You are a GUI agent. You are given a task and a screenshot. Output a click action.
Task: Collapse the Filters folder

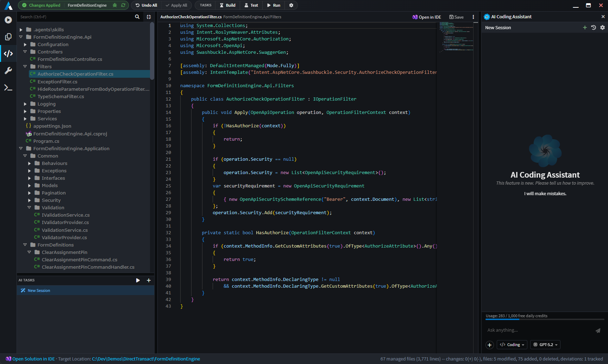pos(25,66)
